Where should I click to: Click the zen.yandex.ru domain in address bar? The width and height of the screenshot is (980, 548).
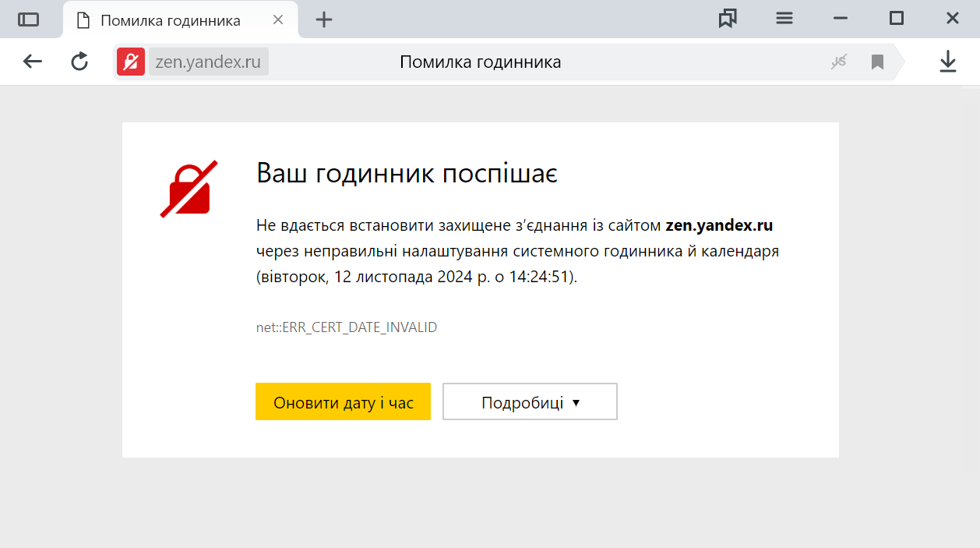click(208, 62)
